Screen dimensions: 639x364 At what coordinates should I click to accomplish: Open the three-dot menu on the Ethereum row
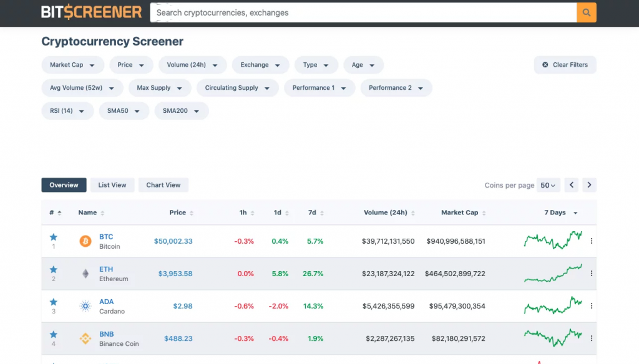(591, 273)
